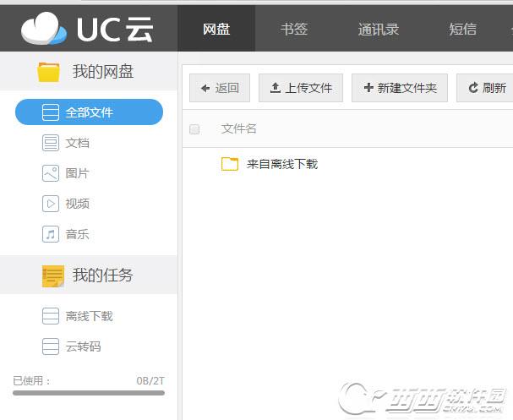Click the 图片 picture icon
Screen dimensions: 513x420
pyautogui.click(x=51, y=173)
